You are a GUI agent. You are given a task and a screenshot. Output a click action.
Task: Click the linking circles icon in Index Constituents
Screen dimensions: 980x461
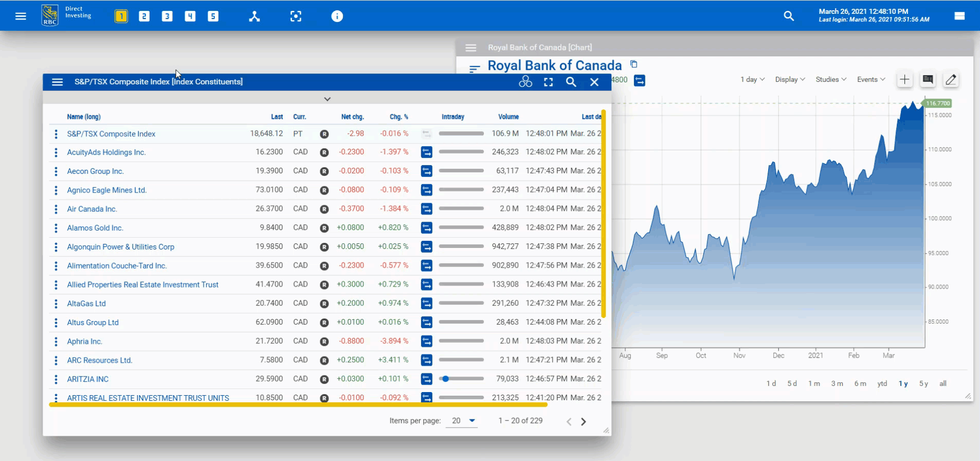[525, 82]
